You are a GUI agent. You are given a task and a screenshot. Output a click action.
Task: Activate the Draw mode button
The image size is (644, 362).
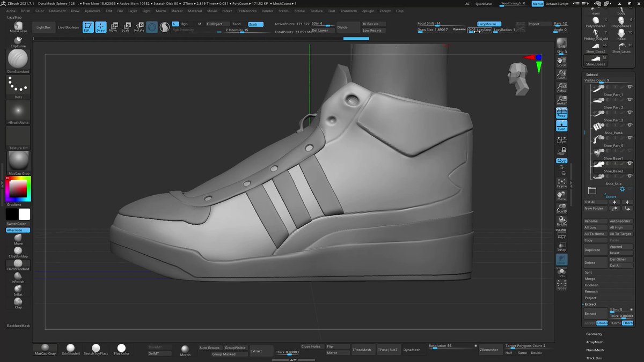tap(101, 27)
